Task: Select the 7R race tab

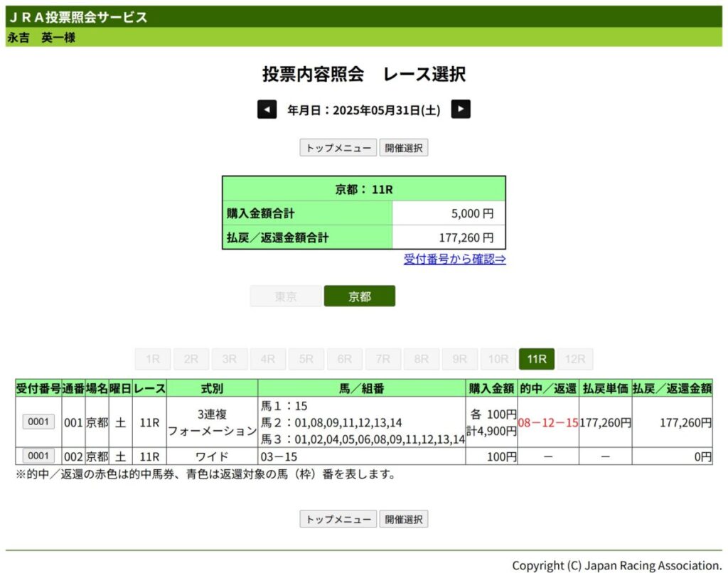Action: pos(383,359)
